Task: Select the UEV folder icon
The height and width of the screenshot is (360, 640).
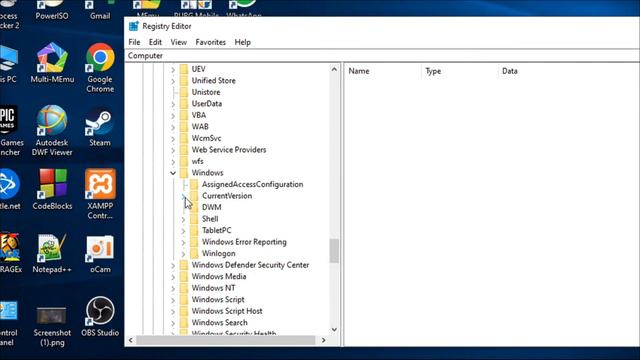Action: point(184,69)
